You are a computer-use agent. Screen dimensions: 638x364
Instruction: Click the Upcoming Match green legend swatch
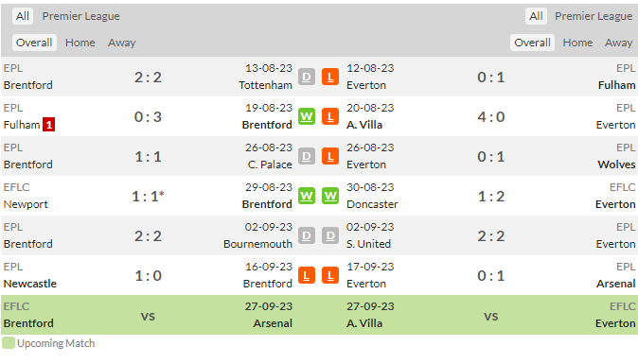9,343
